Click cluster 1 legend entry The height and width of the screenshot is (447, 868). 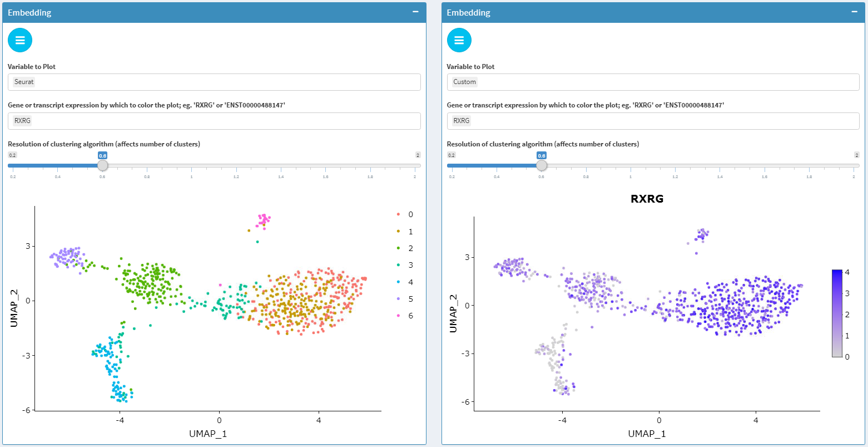(x=404, y=232)
